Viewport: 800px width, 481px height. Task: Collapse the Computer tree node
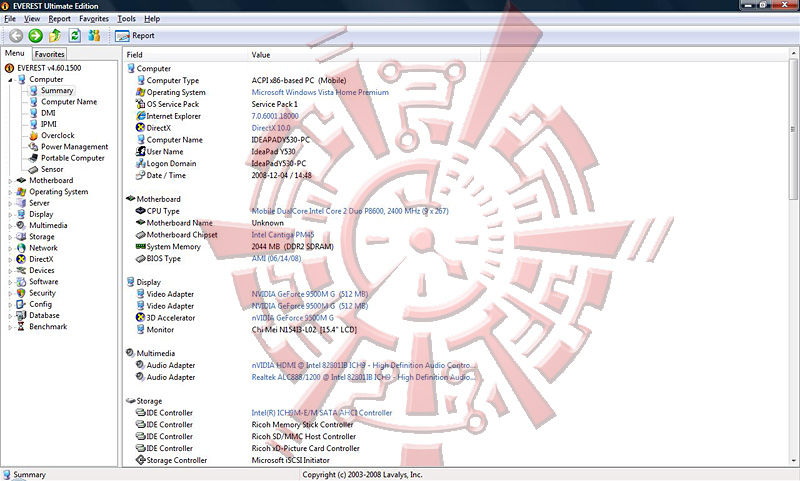pos(10,80)
